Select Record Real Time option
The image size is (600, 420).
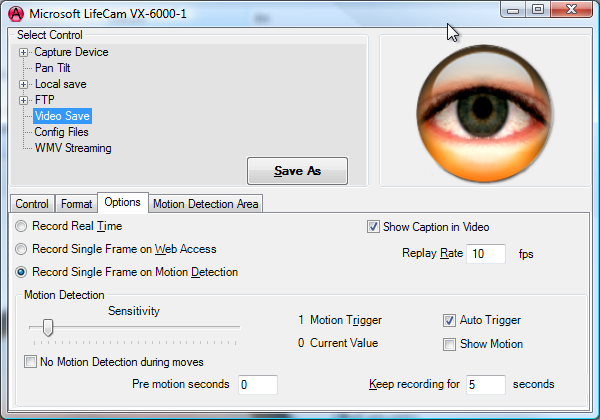(x=21, y=227)
